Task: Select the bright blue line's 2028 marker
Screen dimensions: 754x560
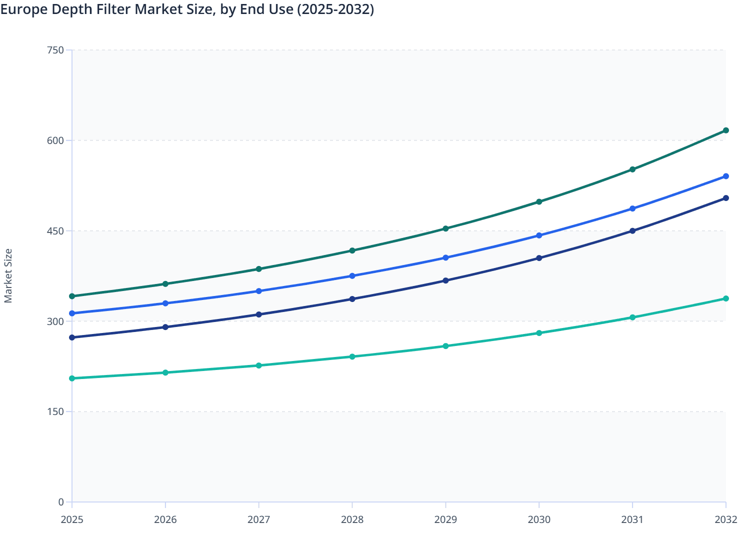Action: [x=352, y=276]
